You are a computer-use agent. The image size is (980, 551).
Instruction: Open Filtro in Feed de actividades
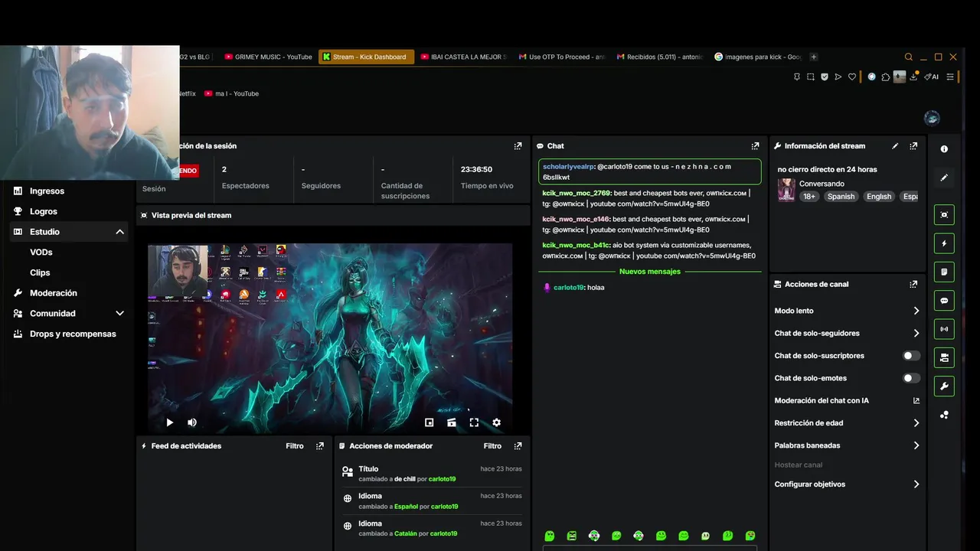295,445
